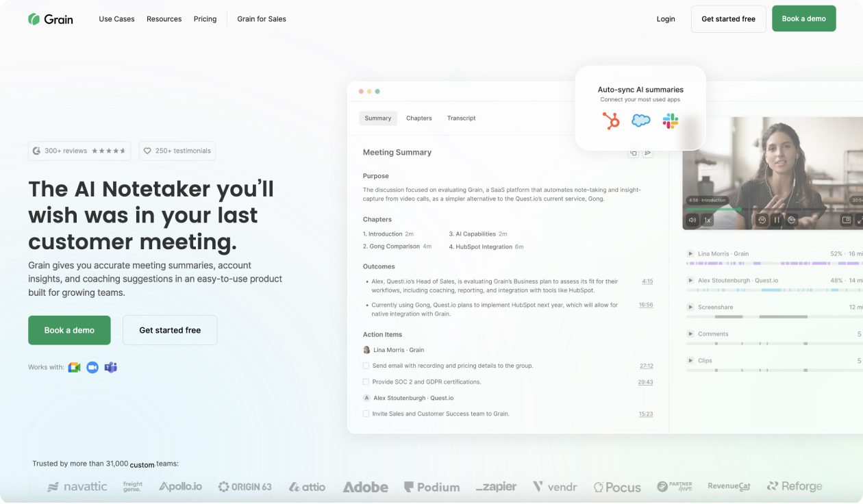Expand the Screenshare section
The image size is (863, 504).
point(691,307)
